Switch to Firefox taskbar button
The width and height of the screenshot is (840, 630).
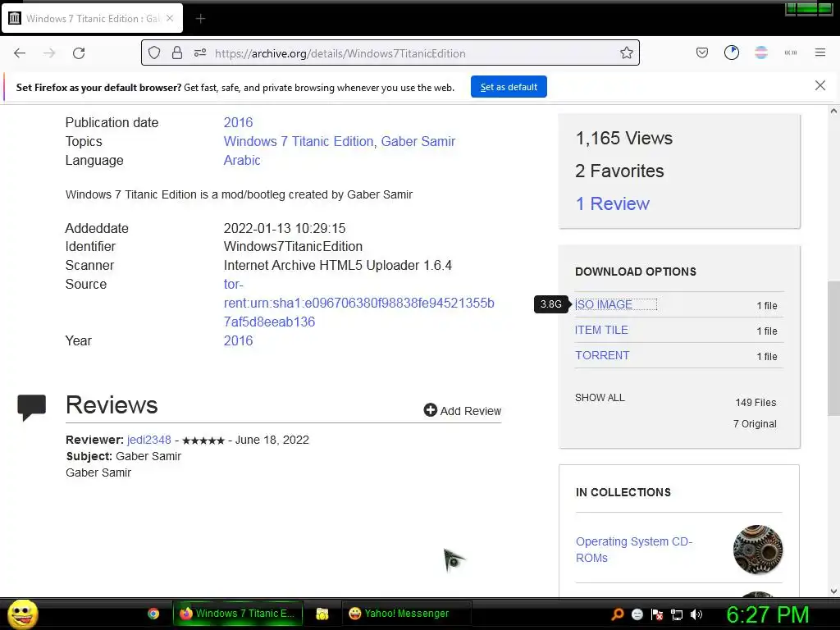pos(237,614)
